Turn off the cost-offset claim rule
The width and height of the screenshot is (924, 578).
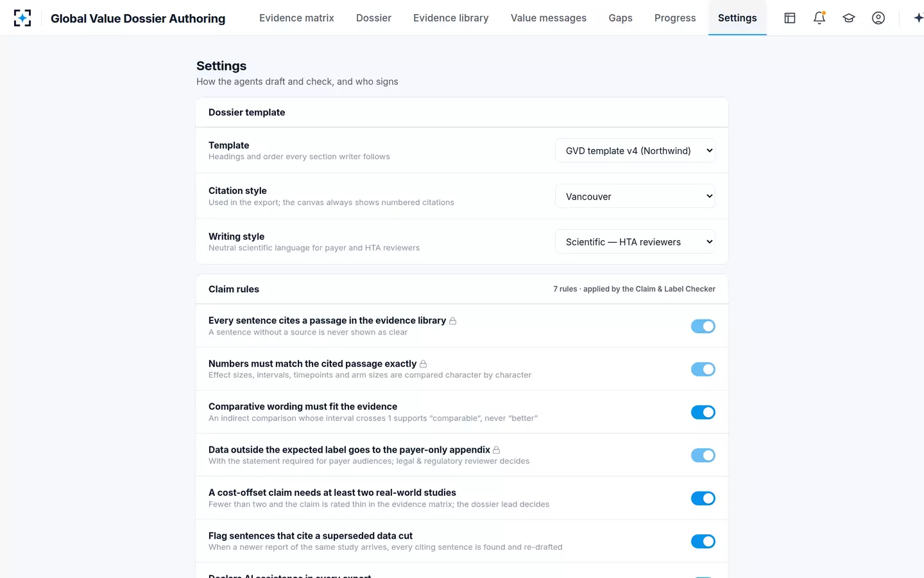pos(703,498)
